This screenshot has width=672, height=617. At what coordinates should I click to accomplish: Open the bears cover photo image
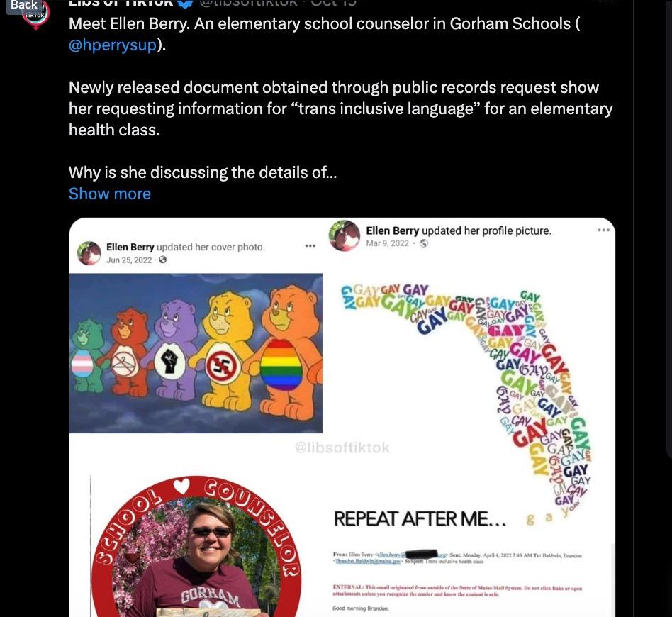tap(196, 352)
